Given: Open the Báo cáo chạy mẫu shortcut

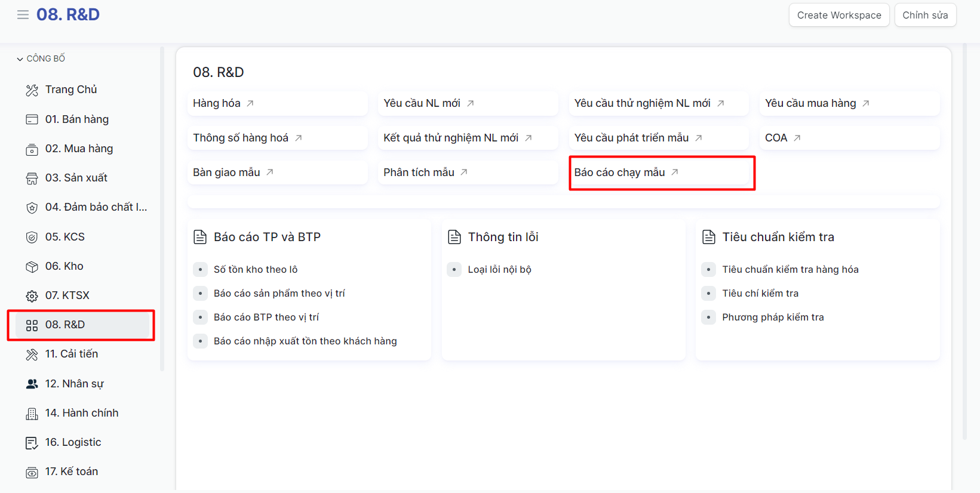Looking at the screenshot, I should [619, 172].
